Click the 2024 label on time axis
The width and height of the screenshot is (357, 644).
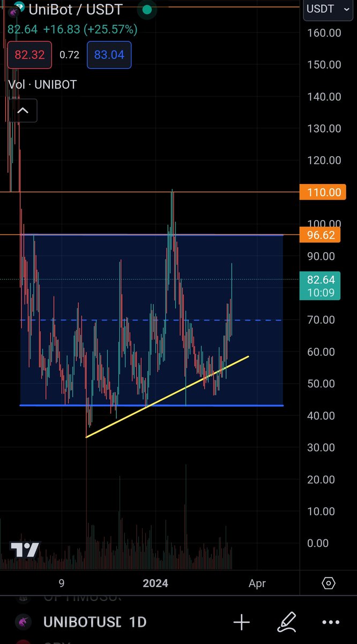pyautogui.click(x=155, y=583)
